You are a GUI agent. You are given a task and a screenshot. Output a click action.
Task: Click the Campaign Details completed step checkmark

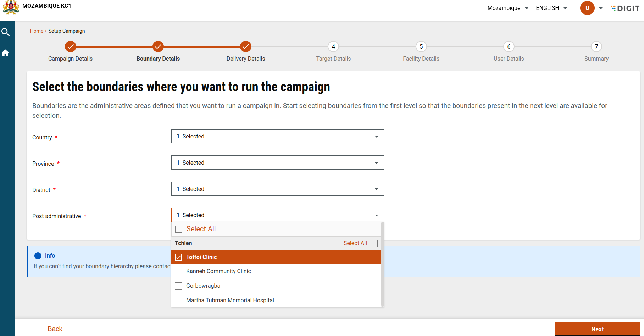coord(71,46)
